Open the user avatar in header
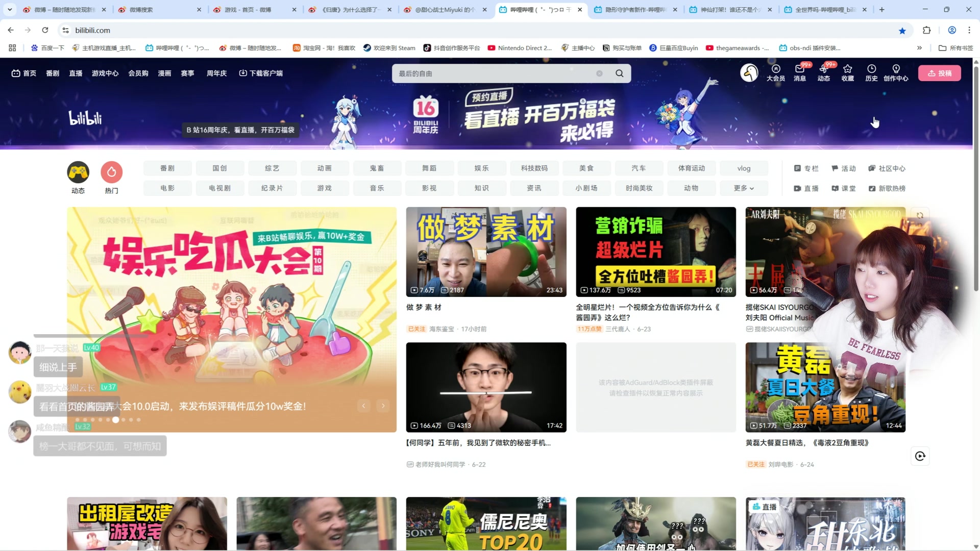Screen dimensions: 980x551 pyautogui.click(x=749, y=73)
